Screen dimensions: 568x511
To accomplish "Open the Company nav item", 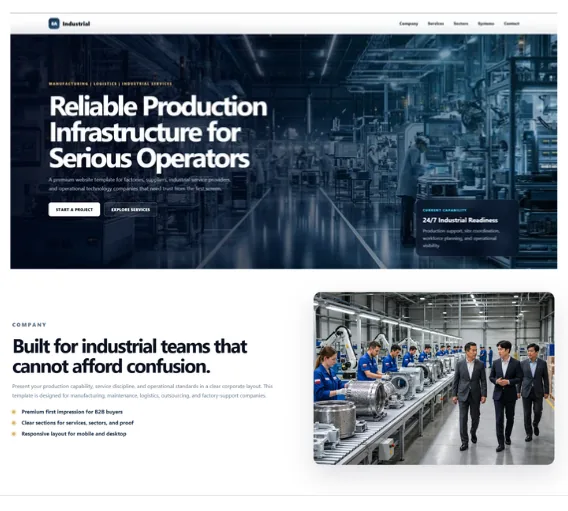I will (x=409, y=24).
